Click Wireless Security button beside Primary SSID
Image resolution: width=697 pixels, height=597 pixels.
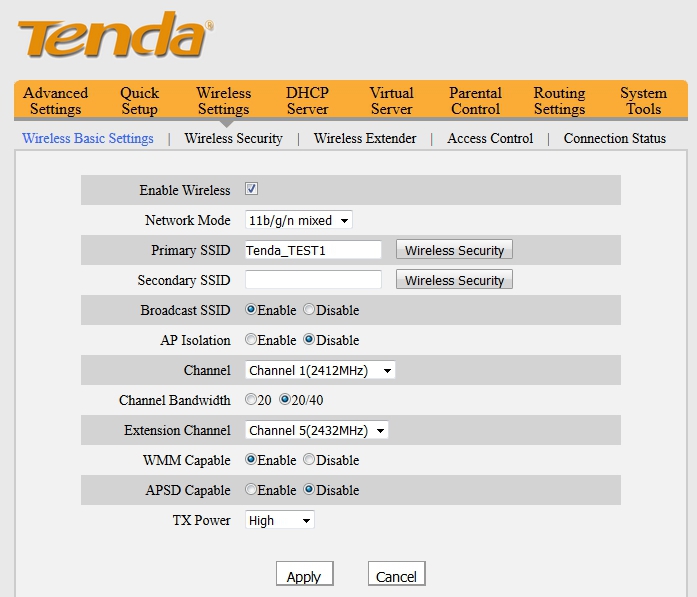(454, 250)
